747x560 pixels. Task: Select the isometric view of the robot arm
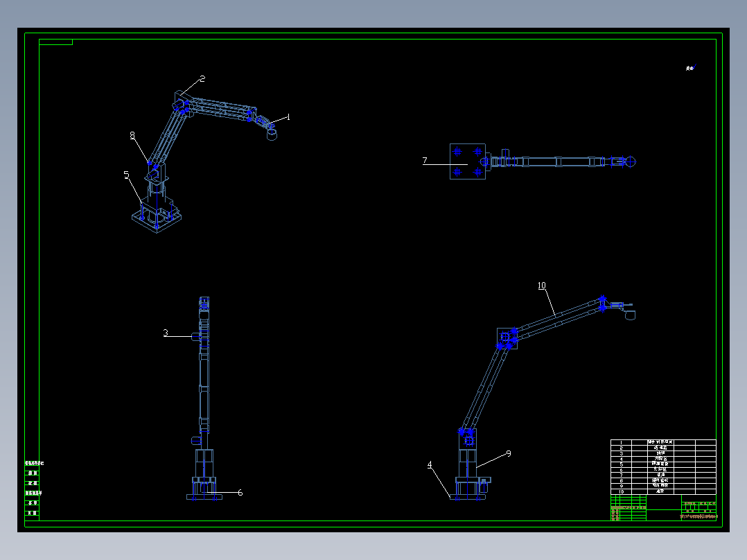point(205,161)
